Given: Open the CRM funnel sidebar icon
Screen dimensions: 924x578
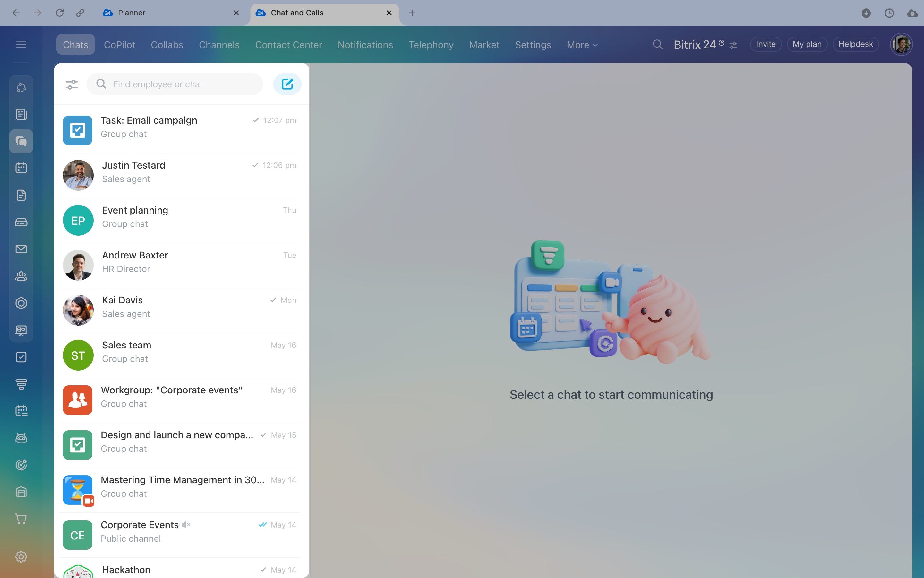Looking at the screenshot, I should coord(21,384).
